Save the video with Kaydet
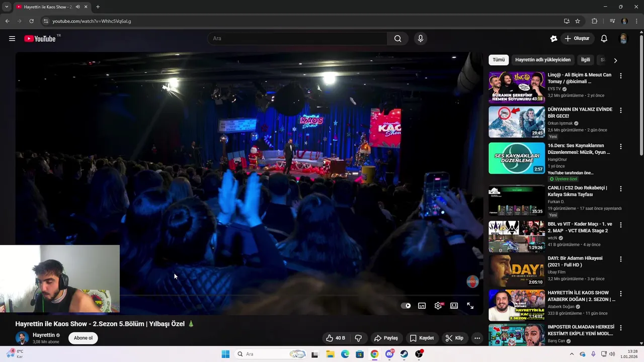This screenshot has height=362, width=644. point(422,338)
